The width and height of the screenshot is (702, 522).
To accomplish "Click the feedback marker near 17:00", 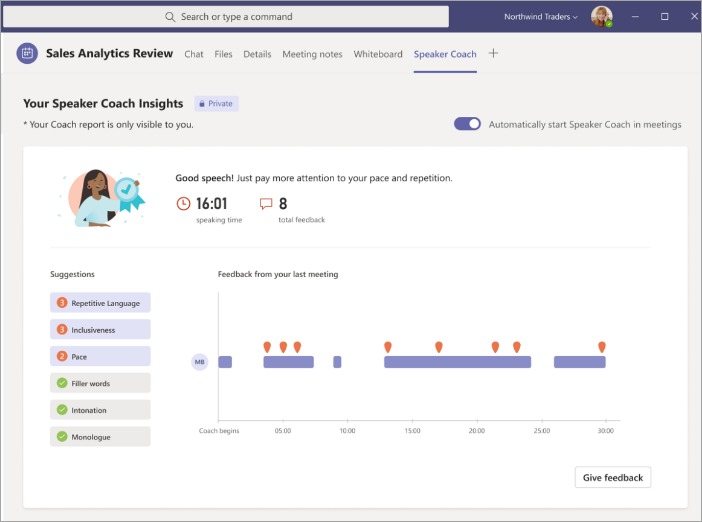I will (x=439, y=347).
